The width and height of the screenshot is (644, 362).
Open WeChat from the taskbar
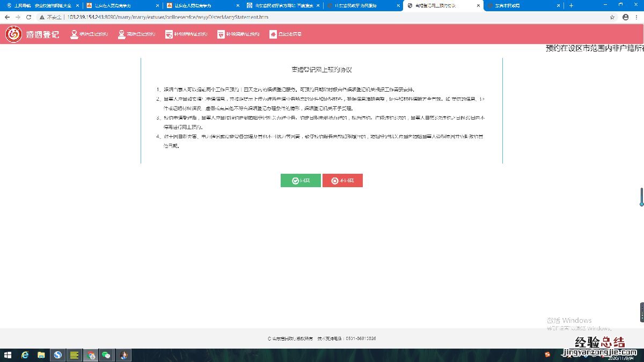pyautogui.click(x=107, y=355)
